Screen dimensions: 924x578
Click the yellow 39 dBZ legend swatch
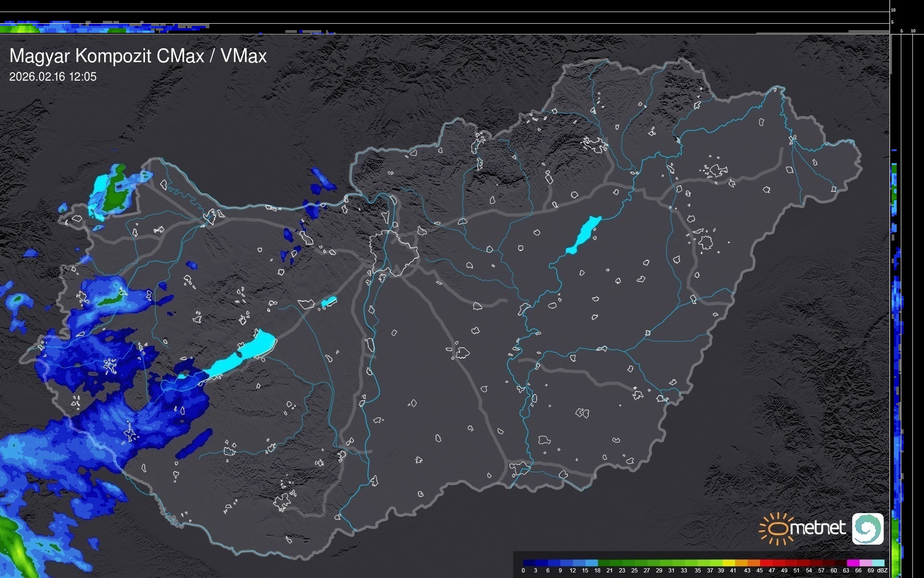[728, 563]
